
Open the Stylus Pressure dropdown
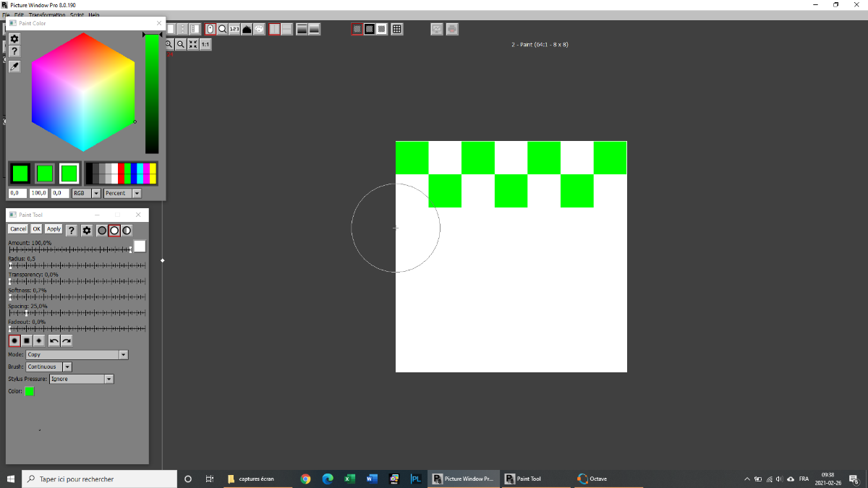109,379
